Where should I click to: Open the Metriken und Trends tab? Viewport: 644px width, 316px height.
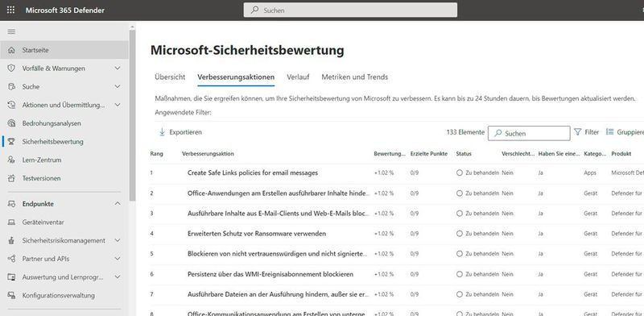click(355, 77)
